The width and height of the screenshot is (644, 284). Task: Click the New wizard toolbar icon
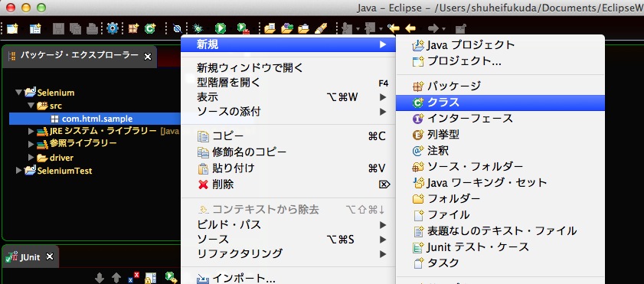tap(12, 28)
